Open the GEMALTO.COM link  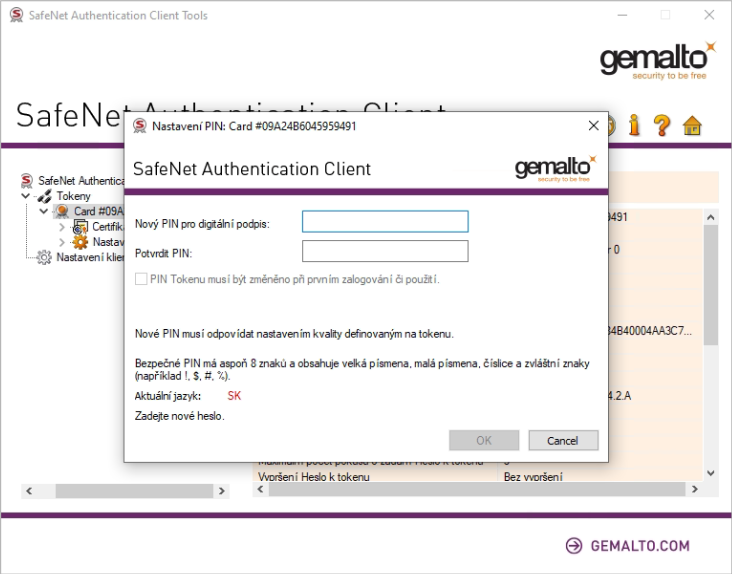tap(640, 546)
